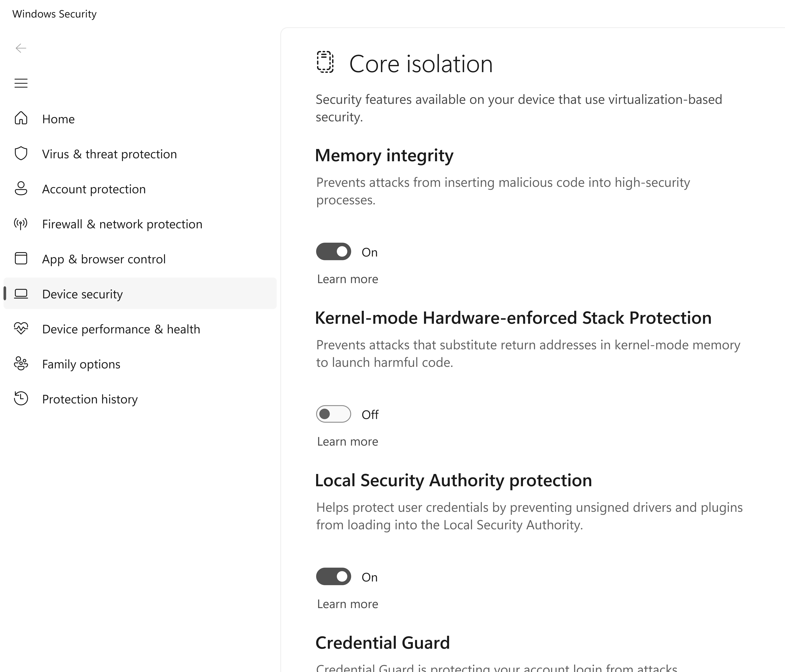Viewport: 785px width, 672px height.
Task: Open Learn more under Local Security Authority
Action: point(347,604)
